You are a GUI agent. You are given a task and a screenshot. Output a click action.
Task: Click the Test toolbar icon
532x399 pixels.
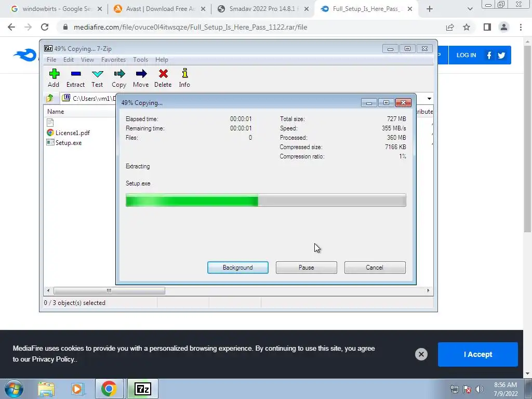(x=97, y=78)
